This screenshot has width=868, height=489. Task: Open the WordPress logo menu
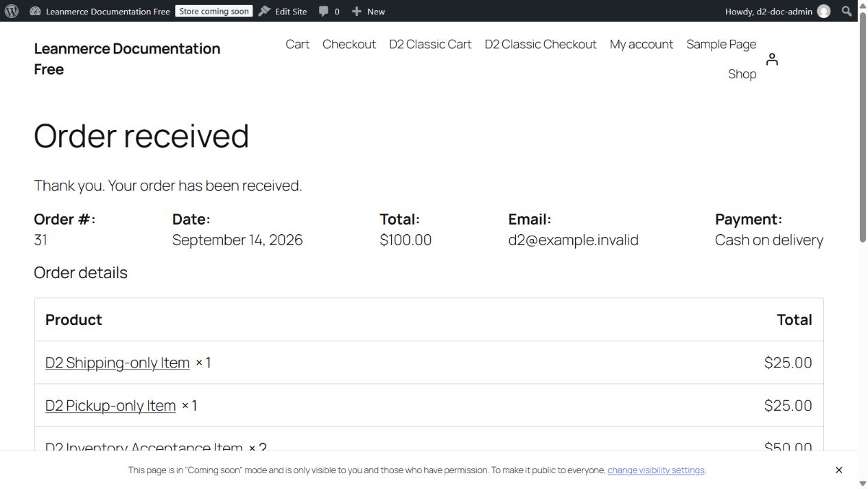coord(12,11)
